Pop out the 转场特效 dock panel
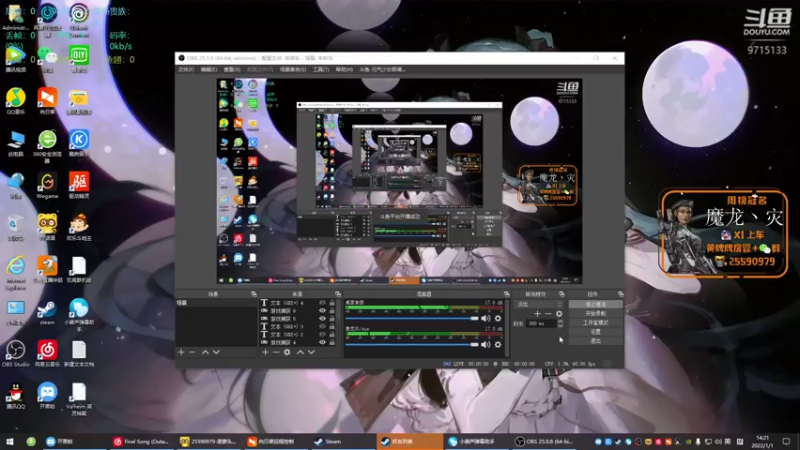800x450 pixels. [x=562, y=294]
